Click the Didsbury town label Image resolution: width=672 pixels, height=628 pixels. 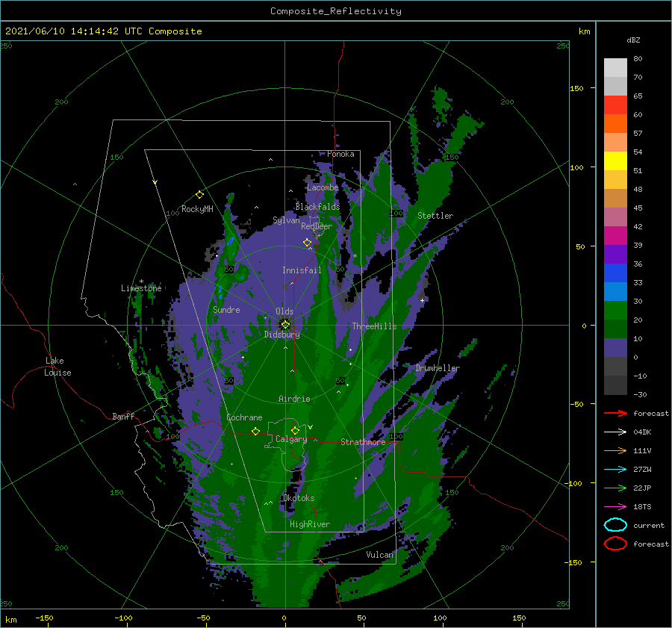click(282, 335)
